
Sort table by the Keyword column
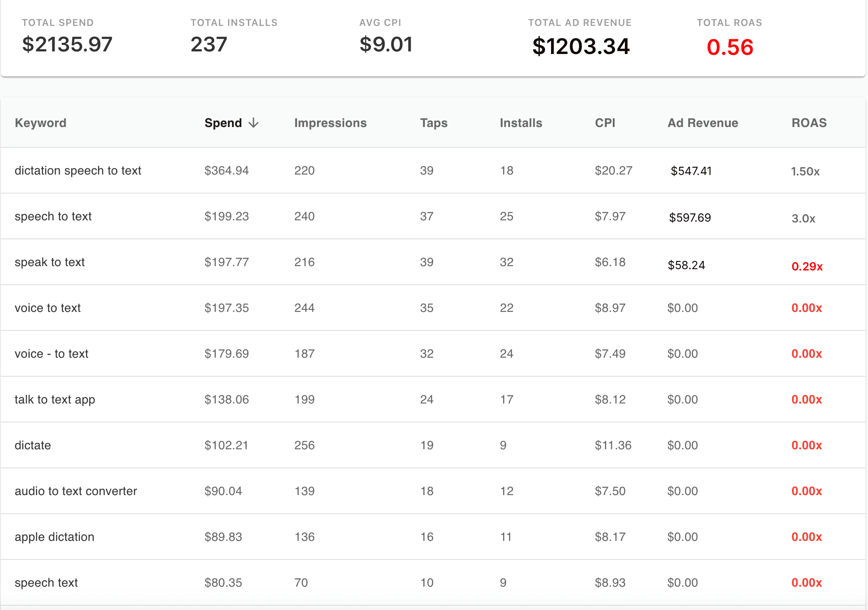(41, 123)
